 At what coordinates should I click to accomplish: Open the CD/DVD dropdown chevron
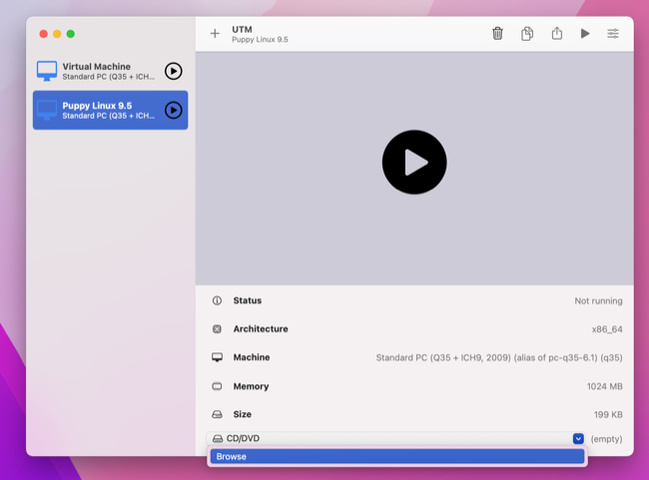(578, 438)
